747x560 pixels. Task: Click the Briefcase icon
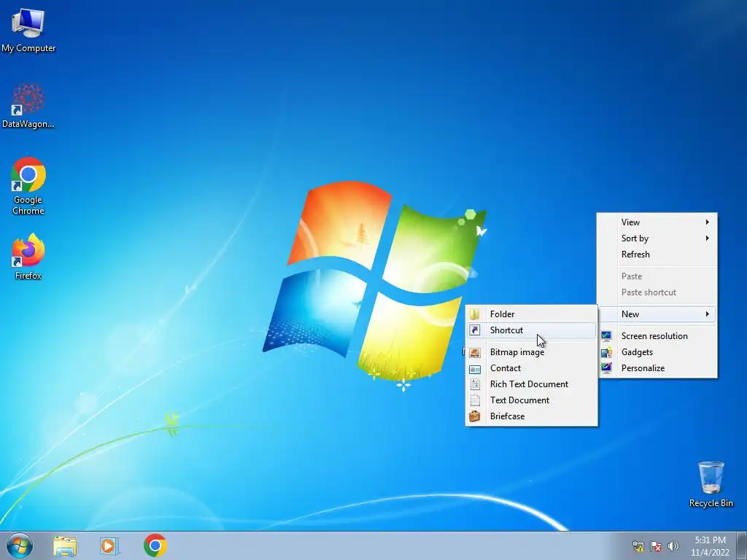[474, 416]
